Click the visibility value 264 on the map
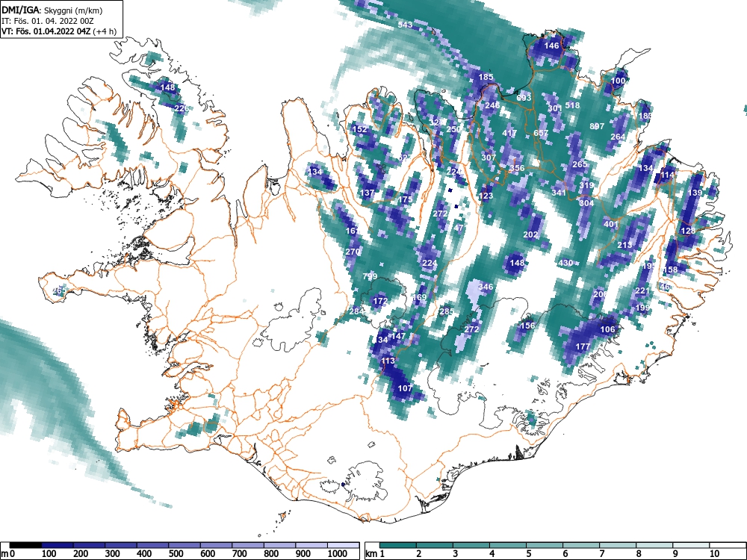 pos(618,136)
